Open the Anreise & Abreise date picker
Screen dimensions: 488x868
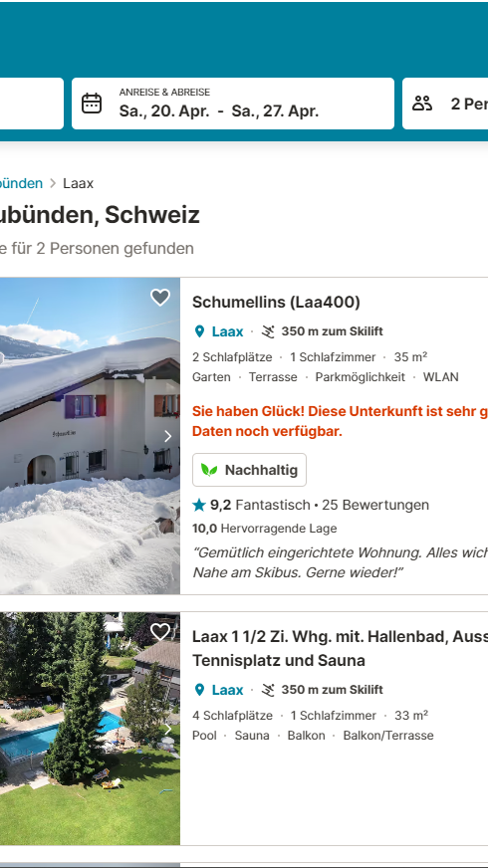pyautogui.click(x=233, y=104)
